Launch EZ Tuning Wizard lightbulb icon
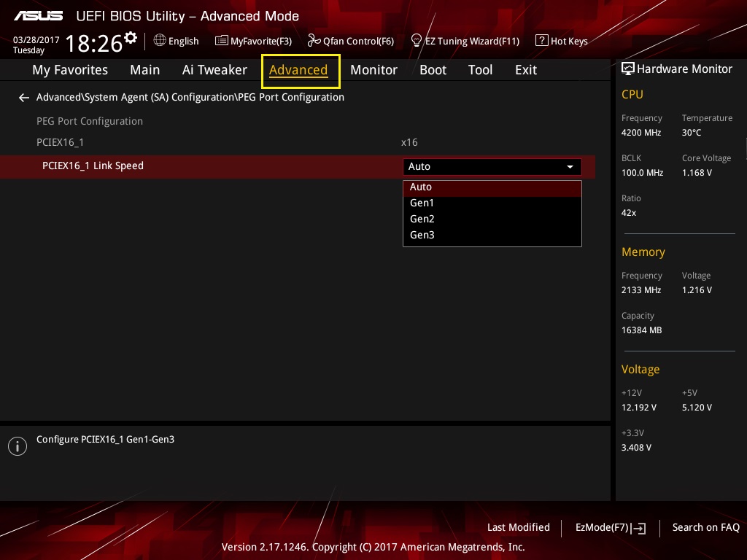 point(417,40)
